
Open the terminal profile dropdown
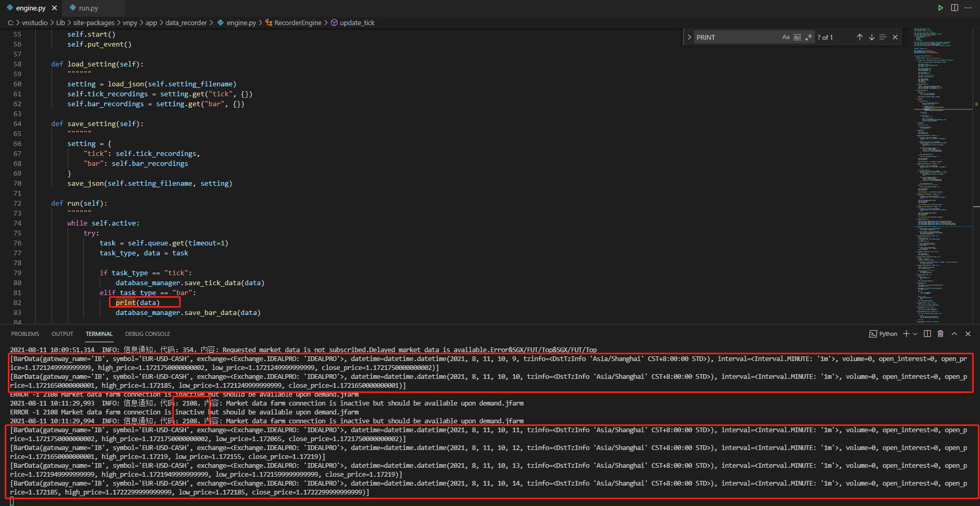pyautogui.click(x=915, y=333)
